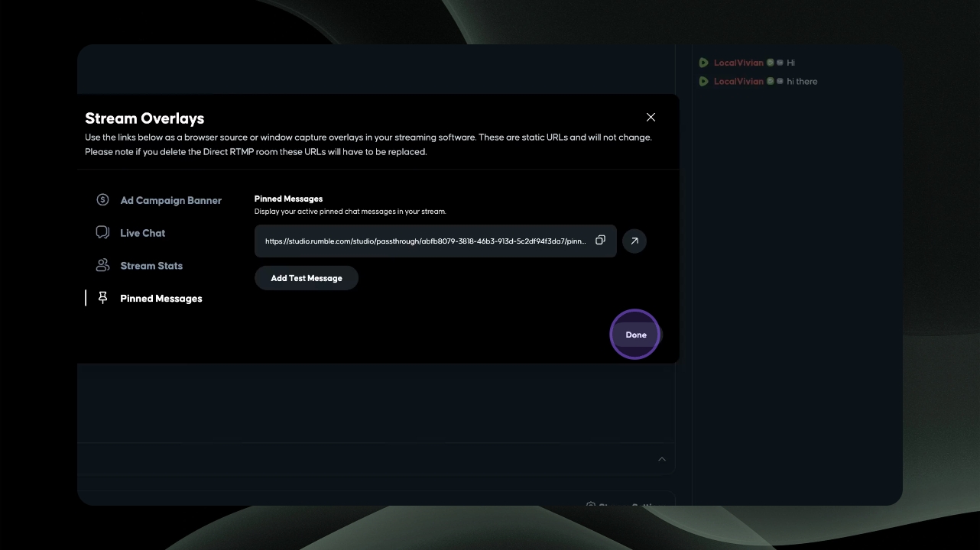Click the gray badge next to the "Hi" message
The image size is (980, 550).
tap(780, 63)
